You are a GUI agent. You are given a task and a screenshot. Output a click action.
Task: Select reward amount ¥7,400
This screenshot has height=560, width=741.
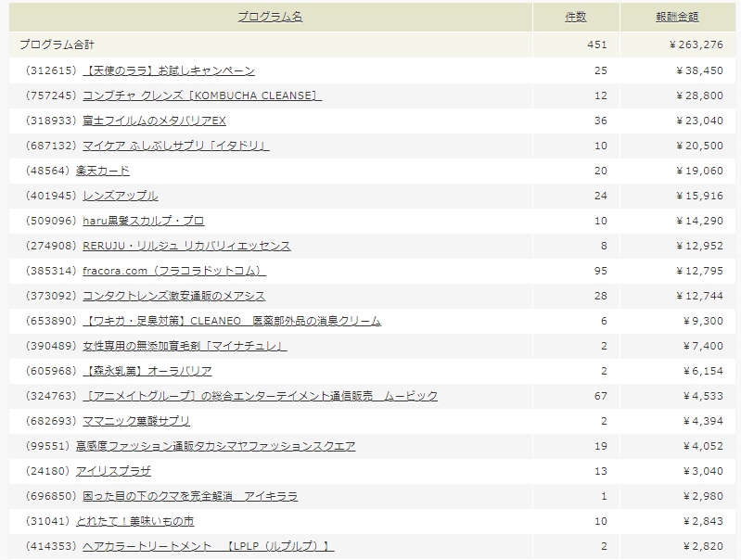point(703,347)
